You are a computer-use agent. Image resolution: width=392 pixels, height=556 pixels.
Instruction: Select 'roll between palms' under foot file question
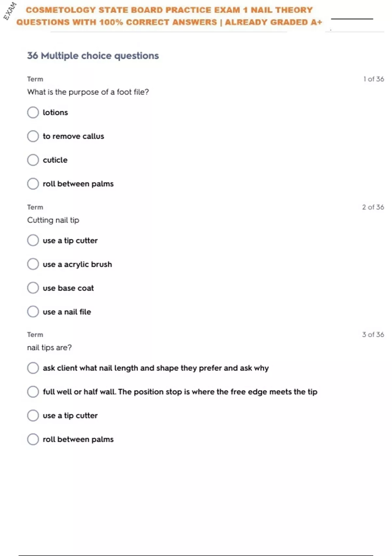(x=33, y=184)
